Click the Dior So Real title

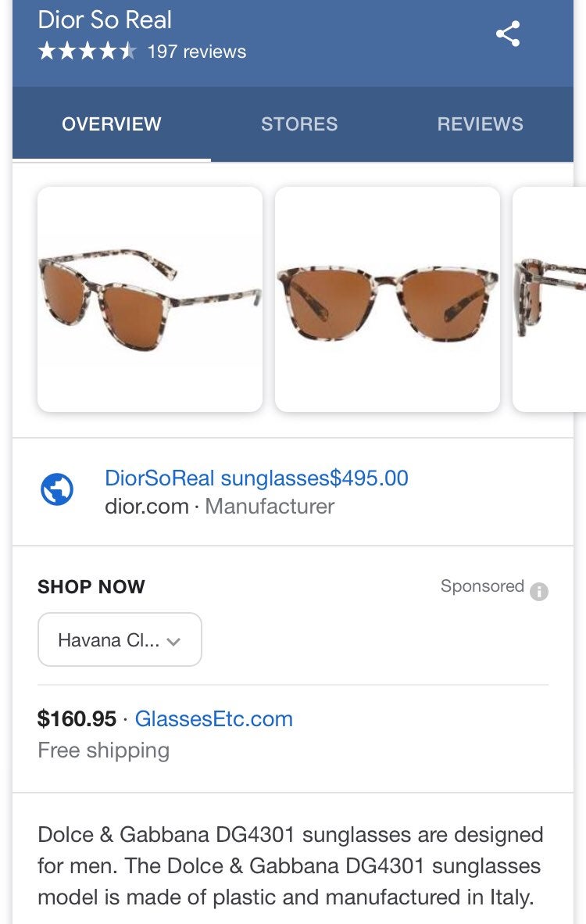(105, 20)
